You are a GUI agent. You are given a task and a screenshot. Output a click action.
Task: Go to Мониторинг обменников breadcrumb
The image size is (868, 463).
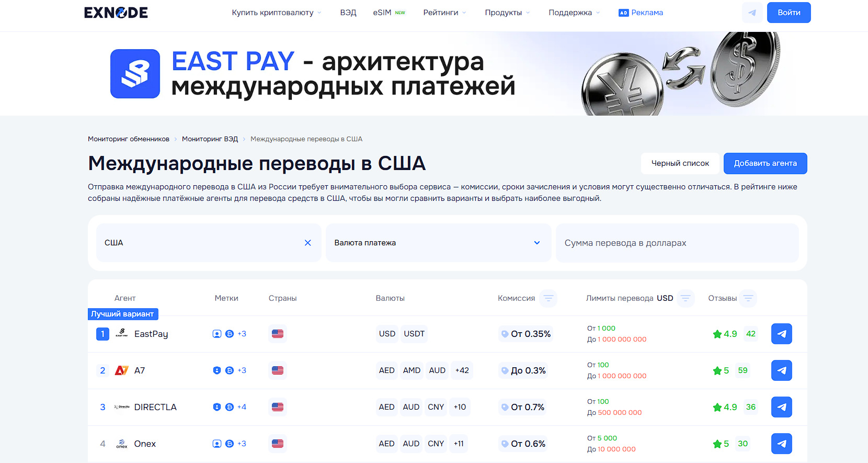(x=129, y=139)
